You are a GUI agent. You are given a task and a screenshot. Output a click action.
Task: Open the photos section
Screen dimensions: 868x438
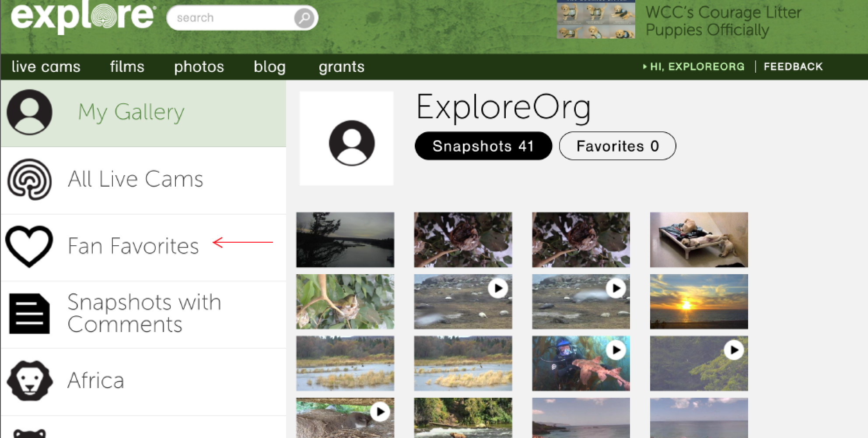coord(199,67)
